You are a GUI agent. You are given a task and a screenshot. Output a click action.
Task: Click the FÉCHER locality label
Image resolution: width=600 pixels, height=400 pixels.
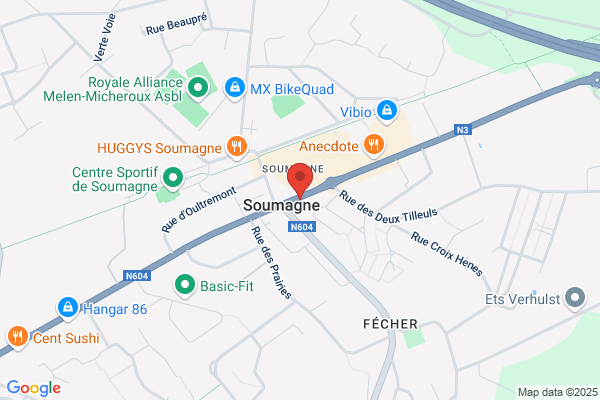(x=390, y=324)
